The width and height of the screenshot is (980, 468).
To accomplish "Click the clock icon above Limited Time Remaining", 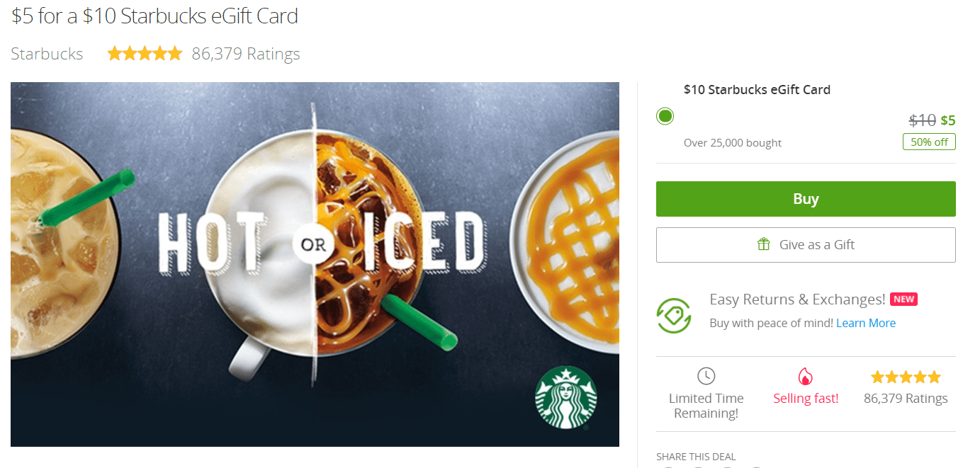I will (706, 376).
